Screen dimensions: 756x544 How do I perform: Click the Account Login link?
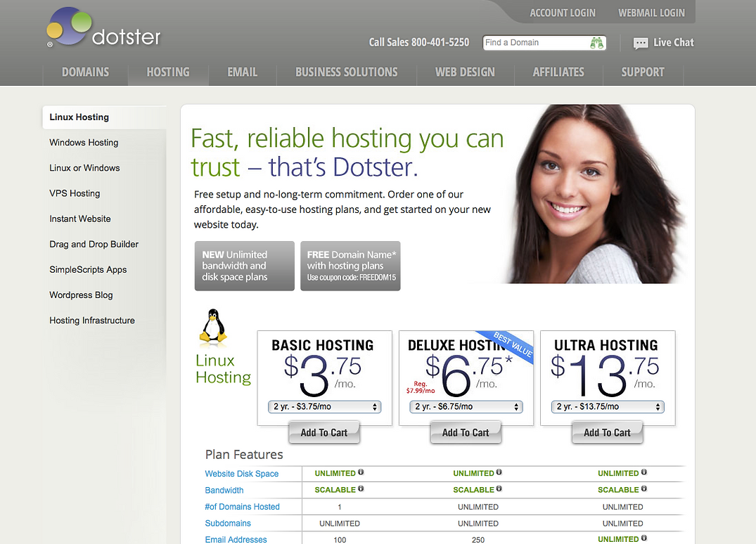pos(563,13)
